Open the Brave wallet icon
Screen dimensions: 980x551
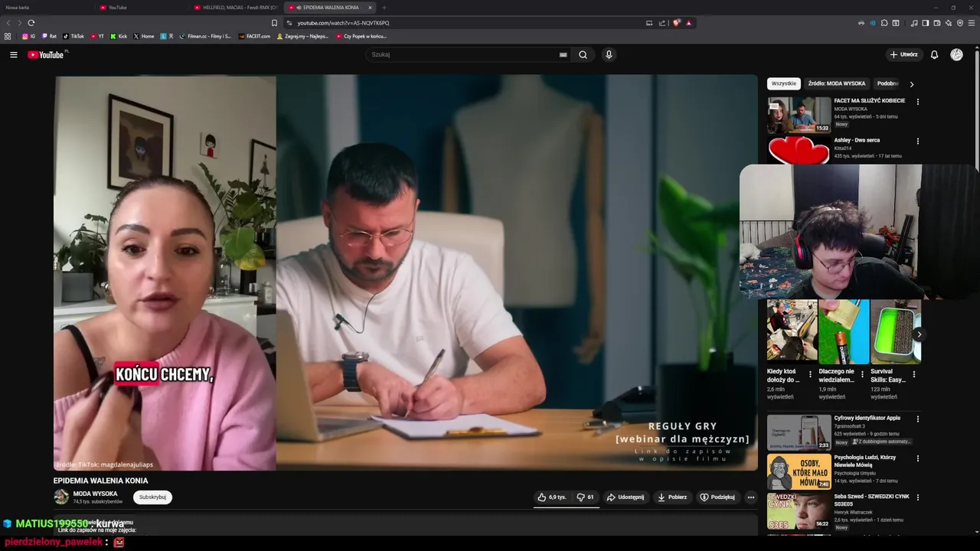936,23
